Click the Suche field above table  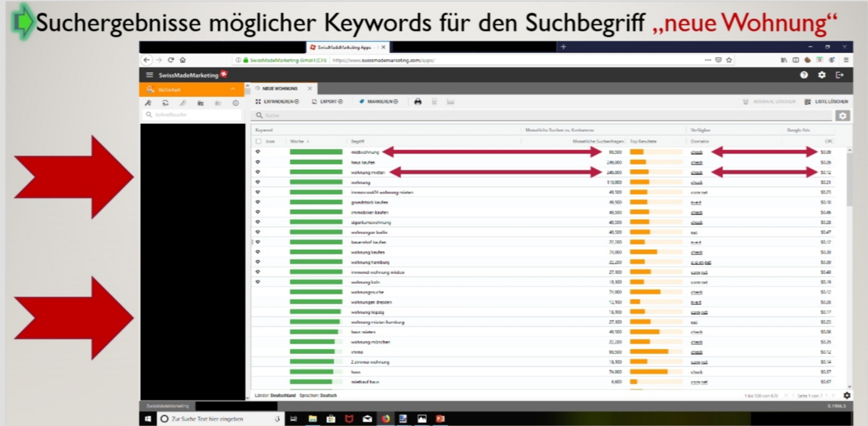(x=543, y=115)
